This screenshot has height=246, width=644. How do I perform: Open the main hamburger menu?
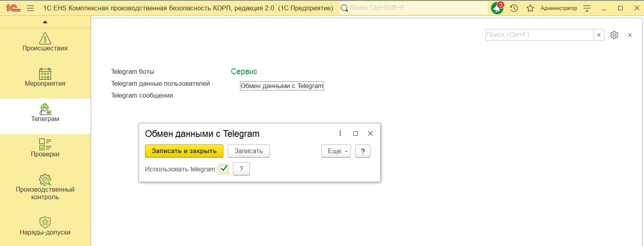30,8
